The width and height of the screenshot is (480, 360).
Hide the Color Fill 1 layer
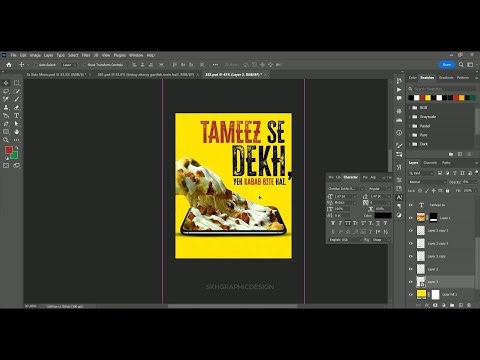pyautogui.click(x=411, y=294)
